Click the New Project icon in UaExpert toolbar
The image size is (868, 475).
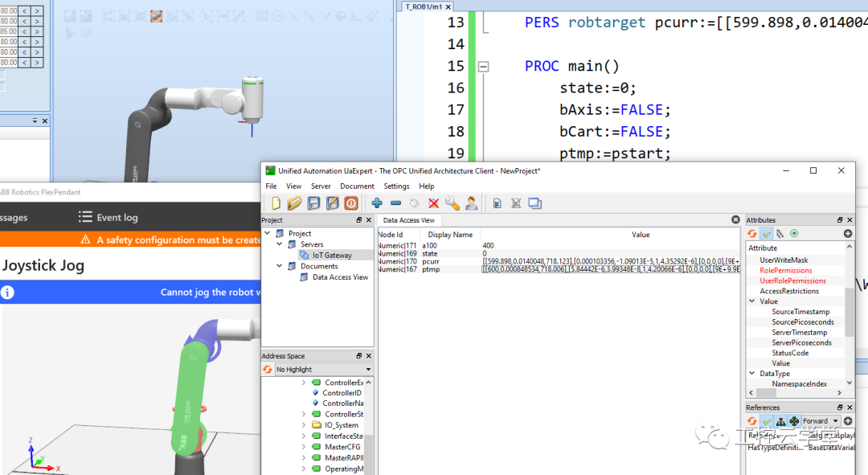(276, 203)
